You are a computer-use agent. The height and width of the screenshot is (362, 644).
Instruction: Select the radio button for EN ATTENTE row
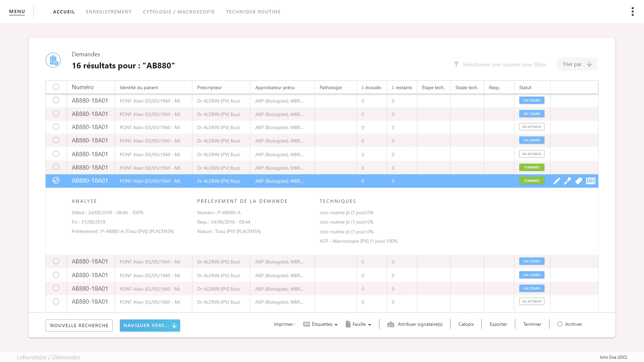[x=56, y=127]
